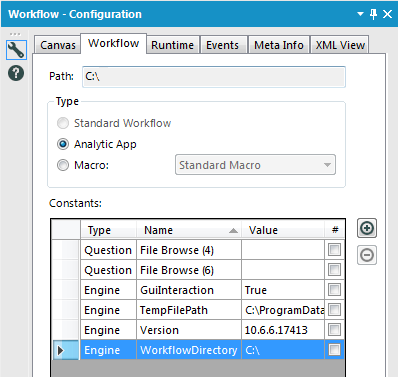Screen dimensions: 398x377
Task: Pin the Configuration panel
Action: point(373,14)
